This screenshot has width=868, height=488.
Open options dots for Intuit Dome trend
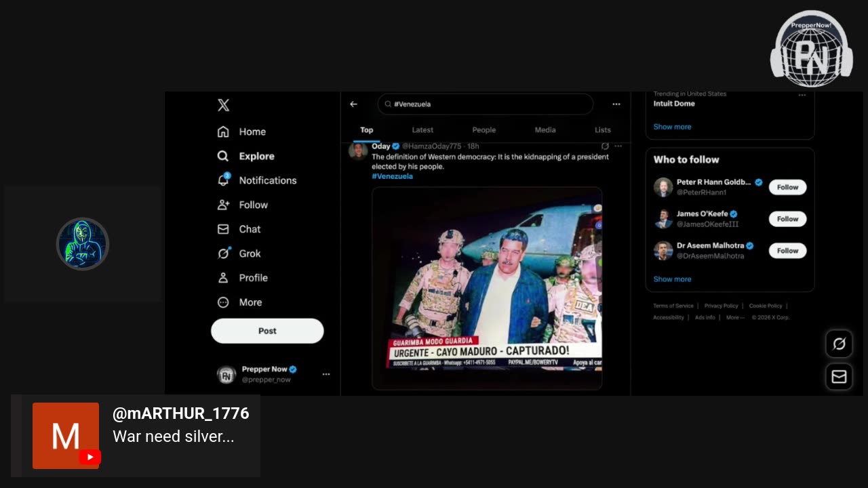click(x=802, y=96)
